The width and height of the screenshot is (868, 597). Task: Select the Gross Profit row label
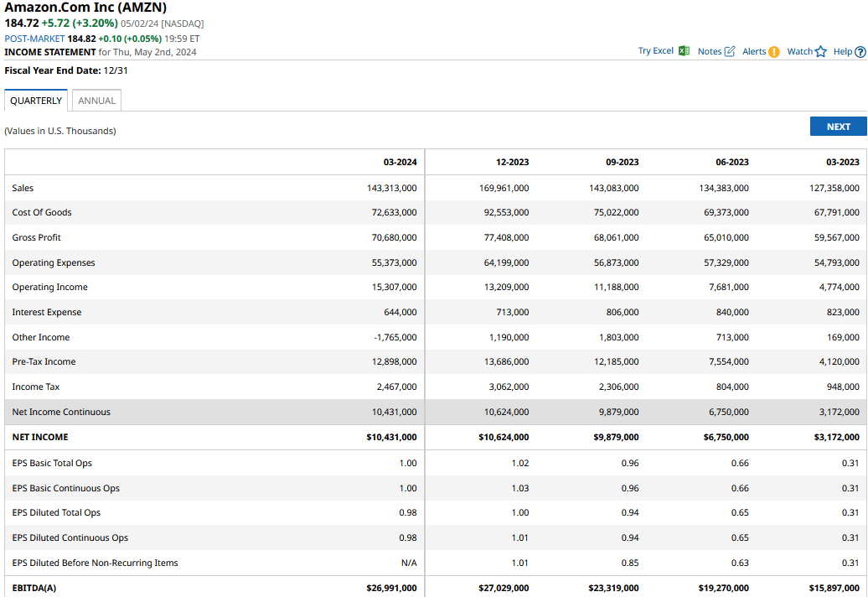click(x=37, y=238)
